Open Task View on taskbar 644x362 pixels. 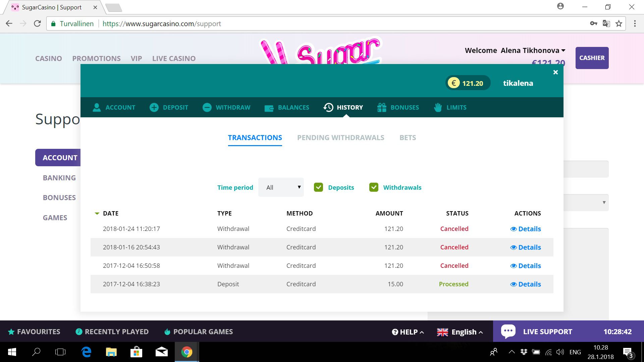click(60, 352)
